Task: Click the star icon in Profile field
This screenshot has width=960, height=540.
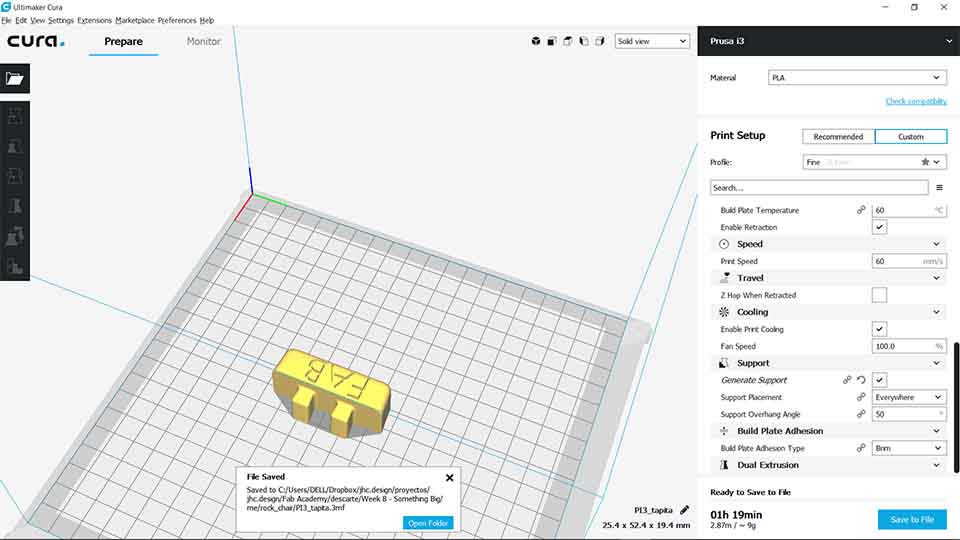Action: point(925,162)
